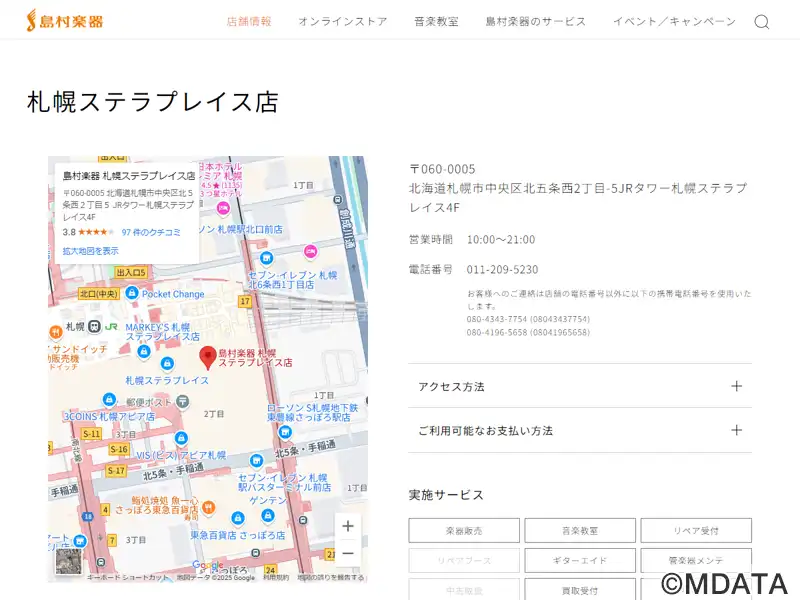
Task: Open 地図の誤りを報告する map link
Action: click(x=331, y=578)
